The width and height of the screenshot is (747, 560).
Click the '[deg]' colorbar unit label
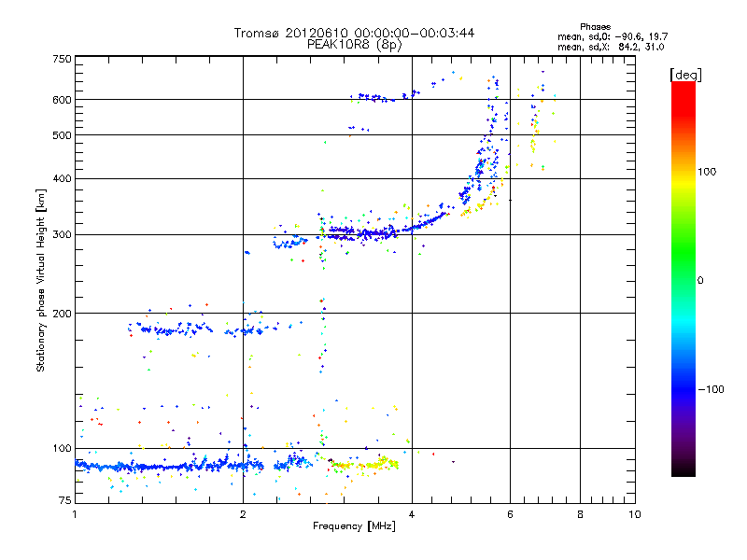pyautogui.click(x=685, y=75)
